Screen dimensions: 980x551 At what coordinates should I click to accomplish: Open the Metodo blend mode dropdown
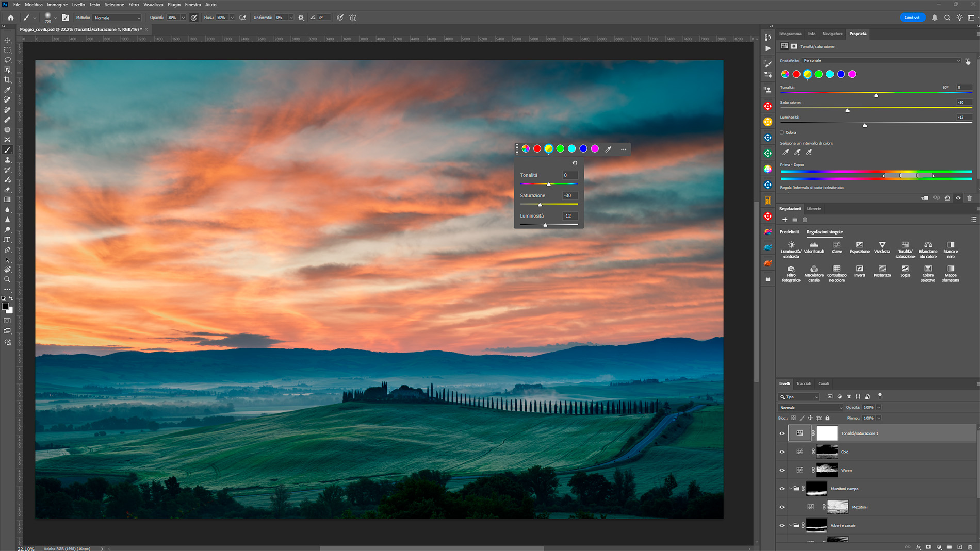[117, 18]
